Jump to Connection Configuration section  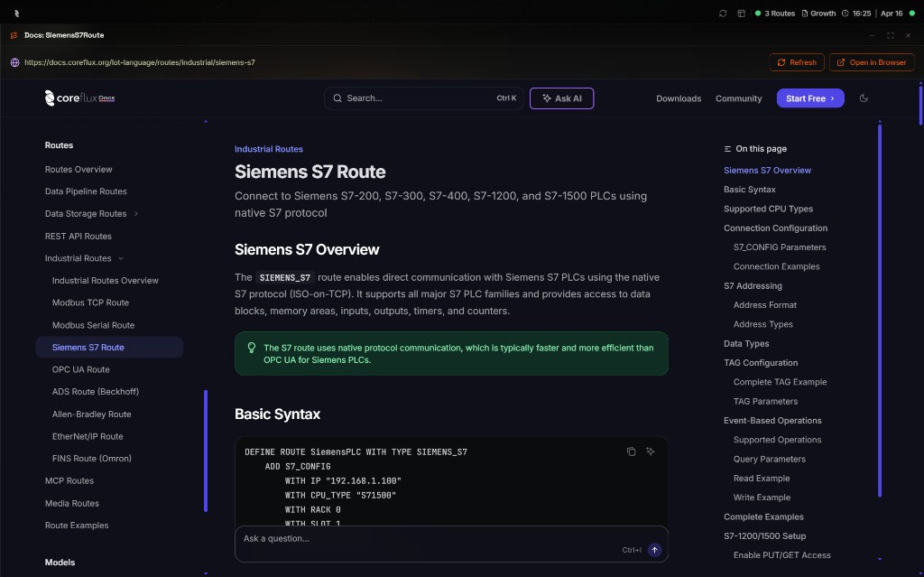pyautogui.click(x=775, y=228)
